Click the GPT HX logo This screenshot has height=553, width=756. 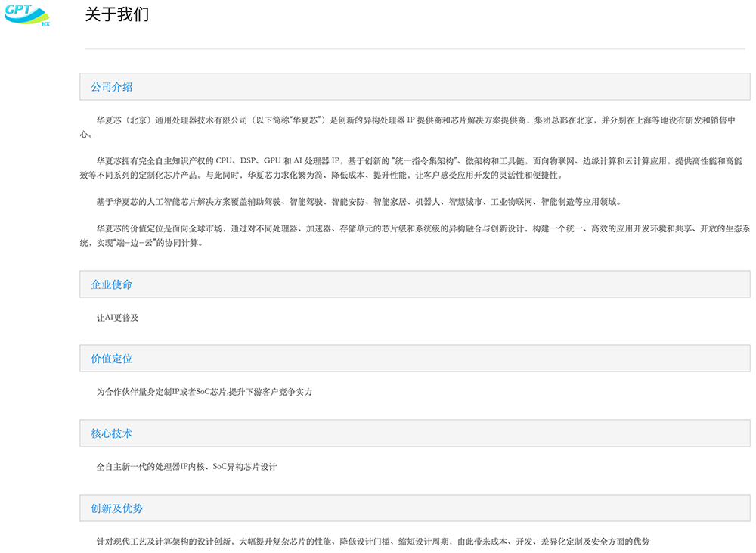[x=27, y=14]
